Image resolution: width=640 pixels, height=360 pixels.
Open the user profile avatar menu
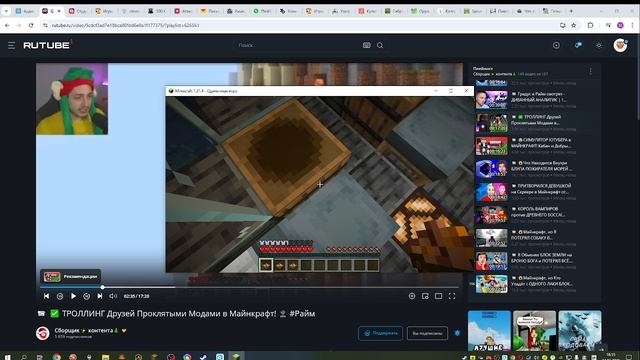pos(620,45)
